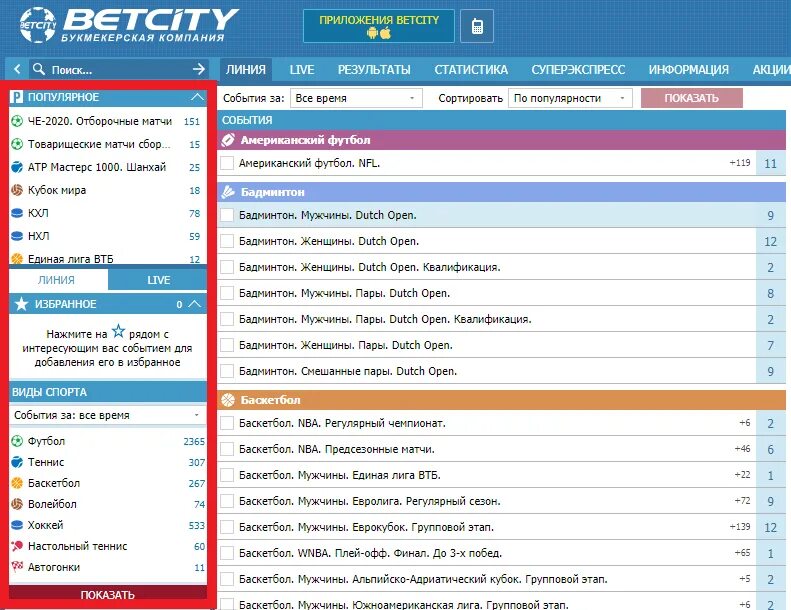Click football icon beside Товарищеские матчи
Image resolution: width=791 pixels, height=610 pixels.
[17, 144]
